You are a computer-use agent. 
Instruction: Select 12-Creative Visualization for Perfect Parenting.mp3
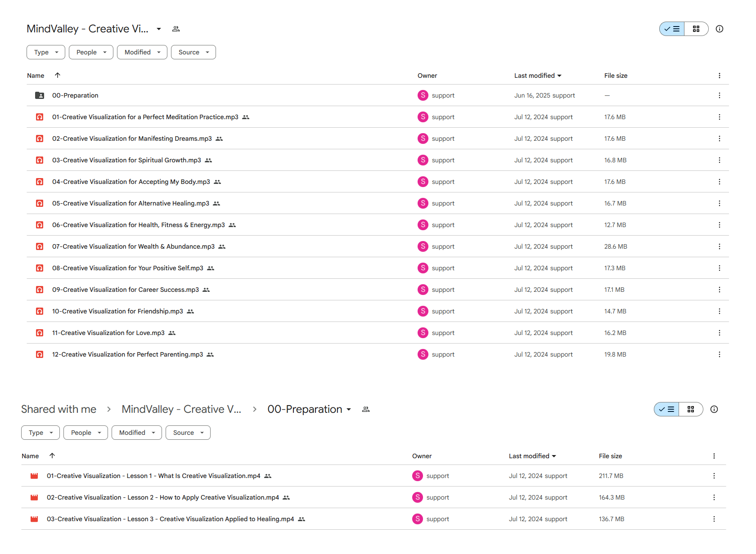pos(127,354)
